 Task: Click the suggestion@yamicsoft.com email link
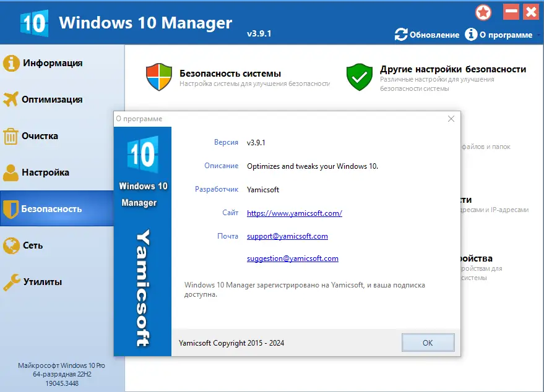point(293,258)
